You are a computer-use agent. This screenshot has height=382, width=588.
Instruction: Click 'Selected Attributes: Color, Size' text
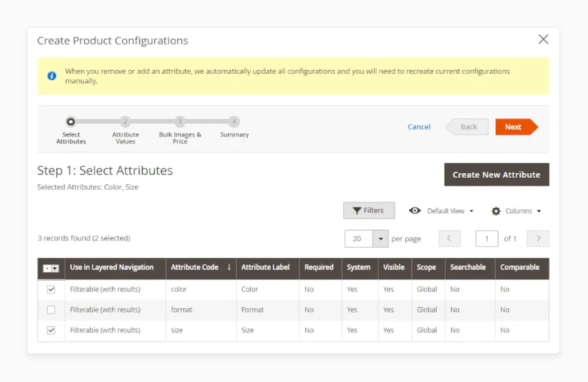click(x=88, y=187)
